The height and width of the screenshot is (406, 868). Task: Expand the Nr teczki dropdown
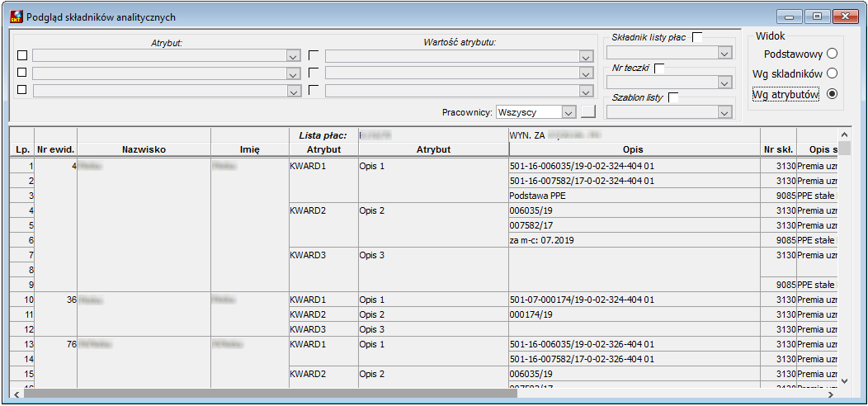pos(724,83)
